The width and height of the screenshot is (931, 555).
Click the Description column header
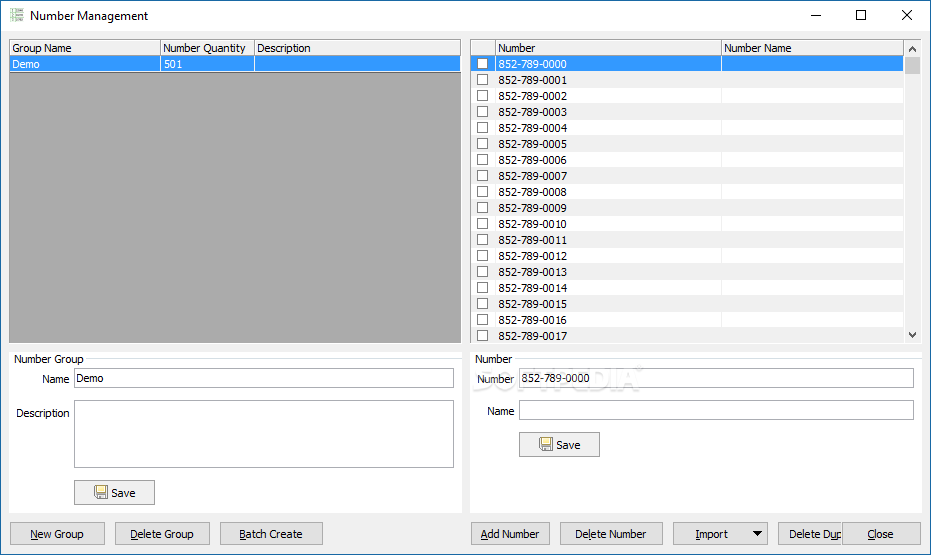(357, 48)
